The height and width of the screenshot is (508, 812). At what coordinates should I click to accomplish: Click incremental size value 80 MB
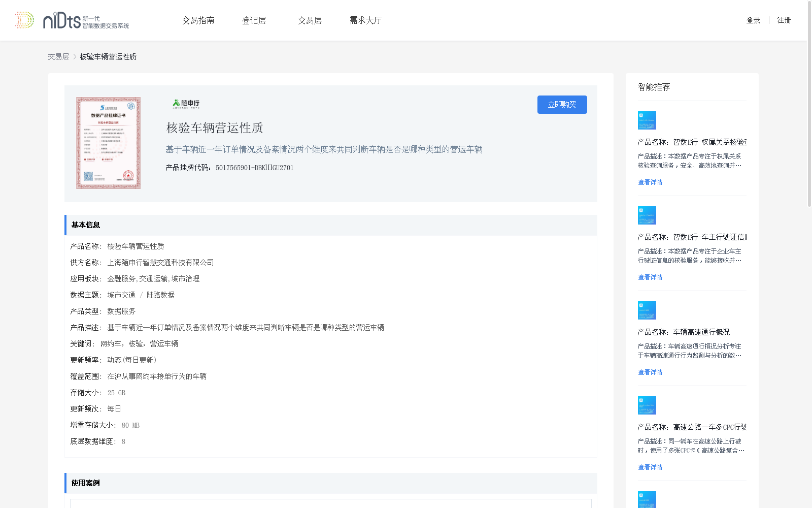130,425
